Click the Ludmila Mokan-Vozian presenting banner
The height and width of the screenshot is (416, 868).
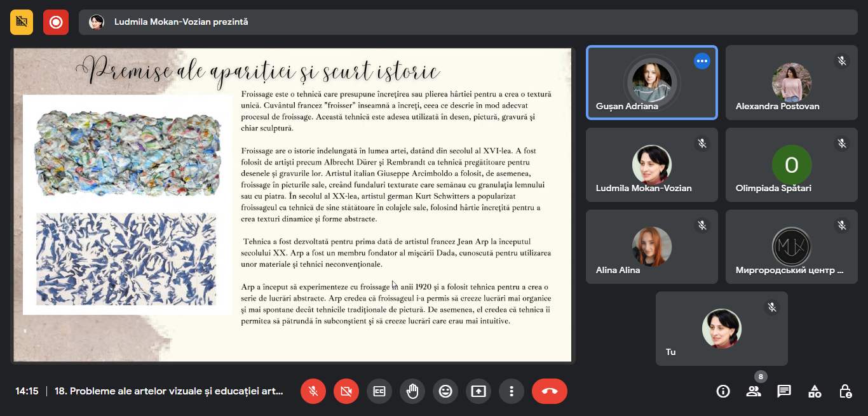(181, 22)
